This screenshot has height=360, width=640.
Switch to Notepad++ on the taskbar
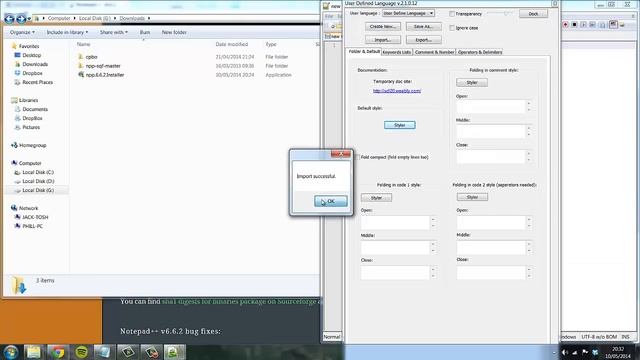(175, 352)
